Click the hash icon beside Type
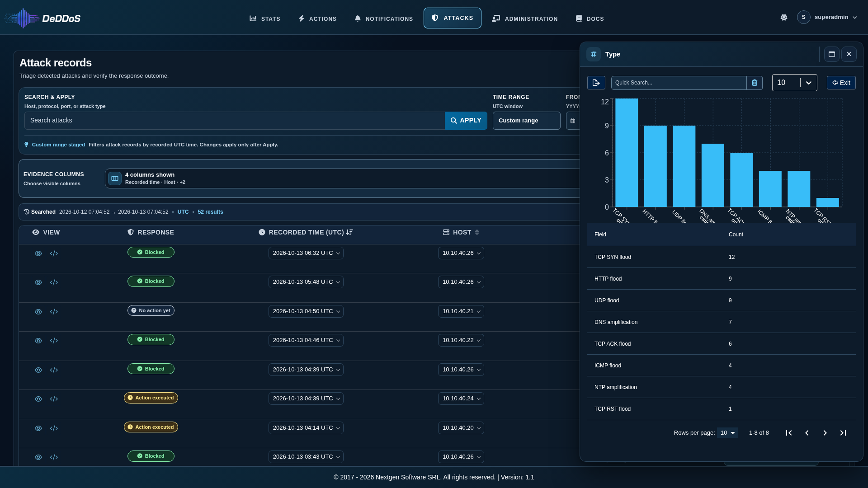The height and width of the screenshot is (488, 868). pos(593,54)
